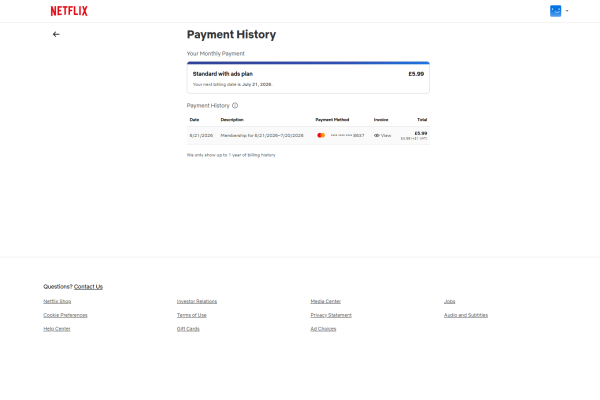Open the Media Center link
The image size is (600, 400).
click(325, 302)
